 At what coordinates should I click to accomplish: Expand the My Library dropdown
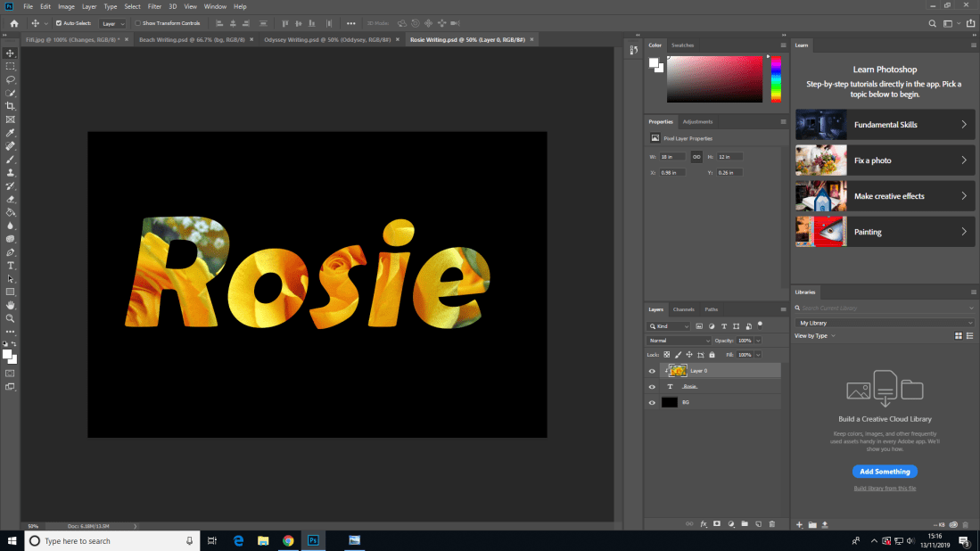pos(885,323)
